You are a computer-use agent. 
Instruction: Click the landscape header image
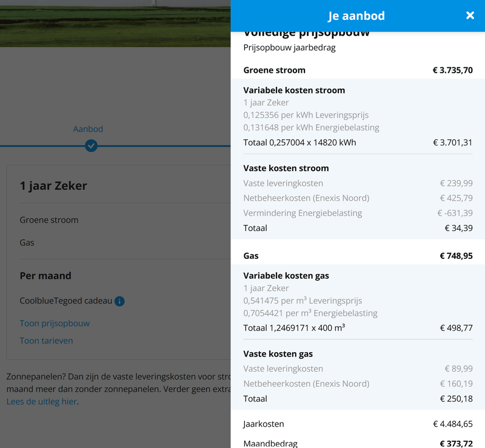[x=115, y=23]
